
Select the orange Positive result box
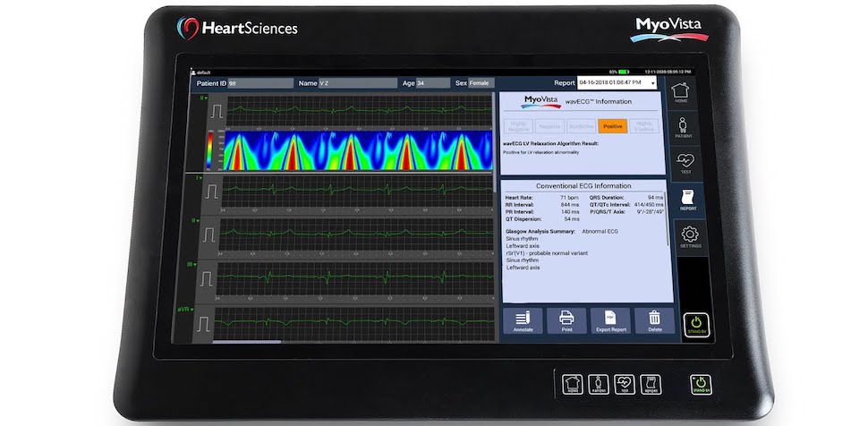[613, 126]
